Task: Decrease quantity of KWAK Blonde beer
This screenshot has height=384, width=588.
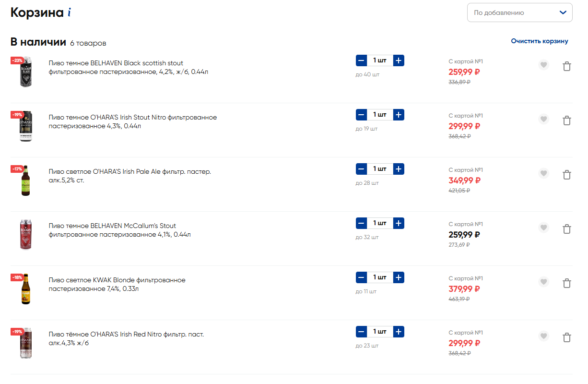Action: coord(361,277)
